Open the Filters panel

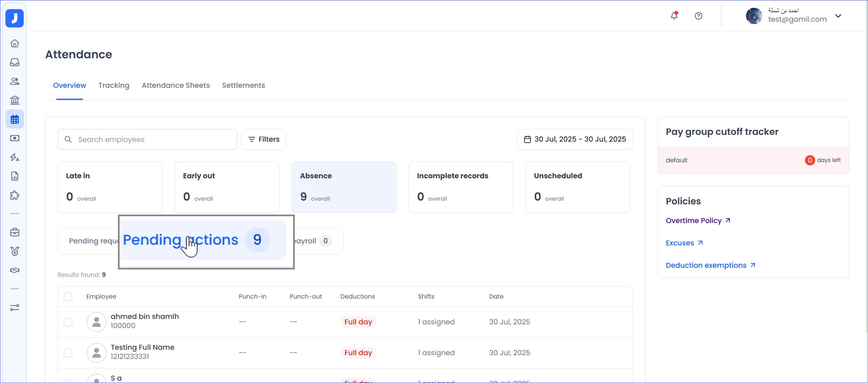[x=264, y=139]
